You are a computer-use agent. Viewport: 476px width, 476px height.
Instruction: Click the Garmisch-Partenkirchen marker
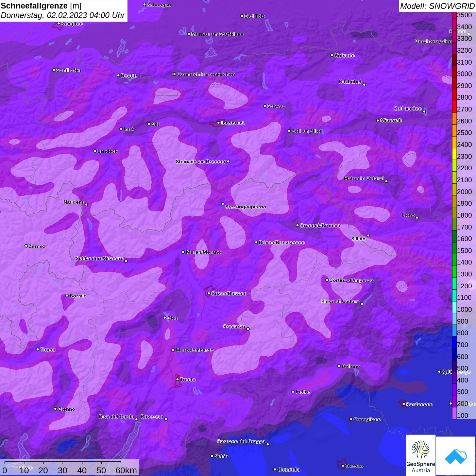click(x=174, y=74)
